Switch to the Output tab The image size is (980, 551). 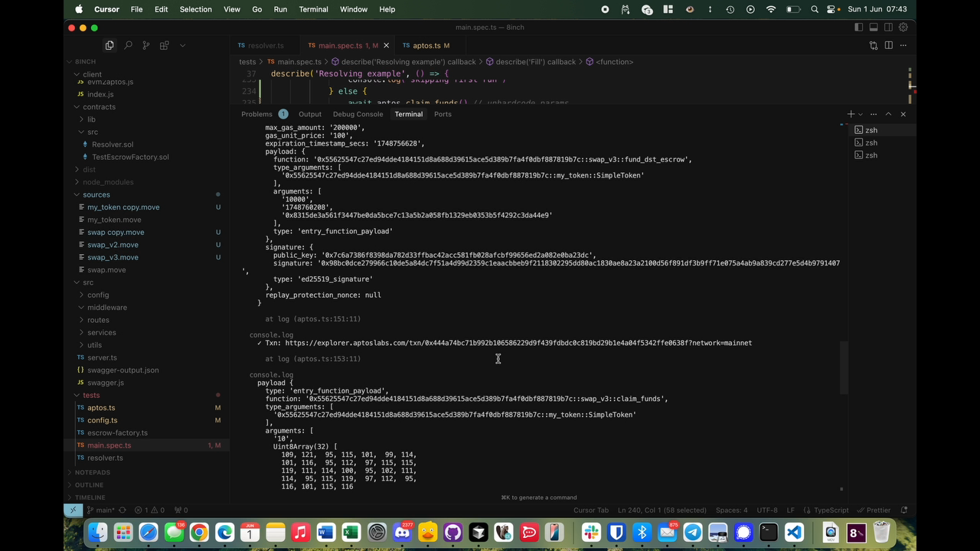click(310, 114)
